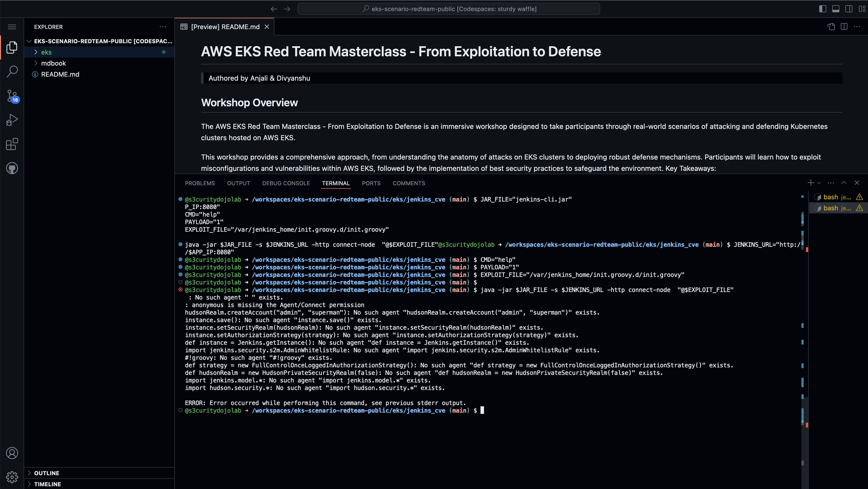Open Source Control with 16 pending changes
This screenshot has height=489, width=868.
click(x=12, y=96)
